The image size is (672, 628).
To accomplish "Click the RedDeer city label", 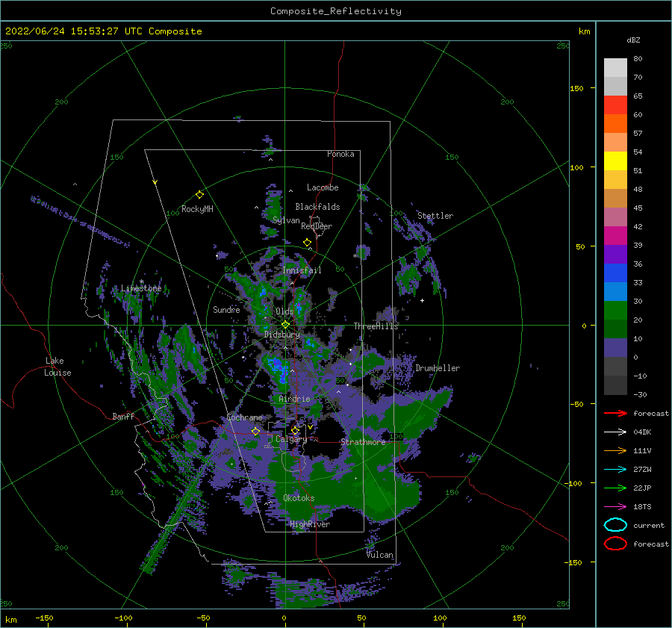I will click(x=317, y=226).
